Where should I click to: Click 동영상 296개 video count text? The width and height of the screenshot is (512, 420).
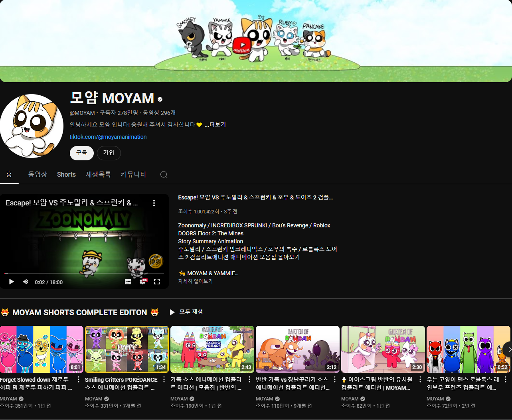(x=159, y=113)
